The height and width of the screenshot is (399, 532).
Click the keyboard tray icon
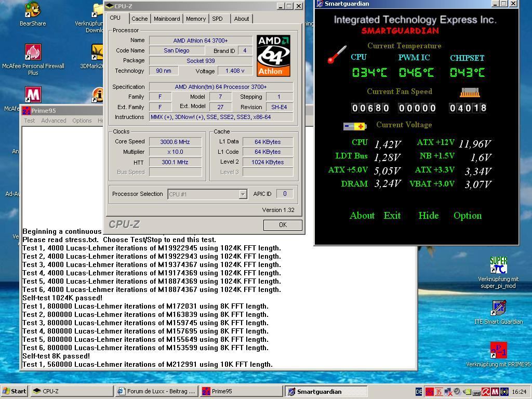coord(476,393)
